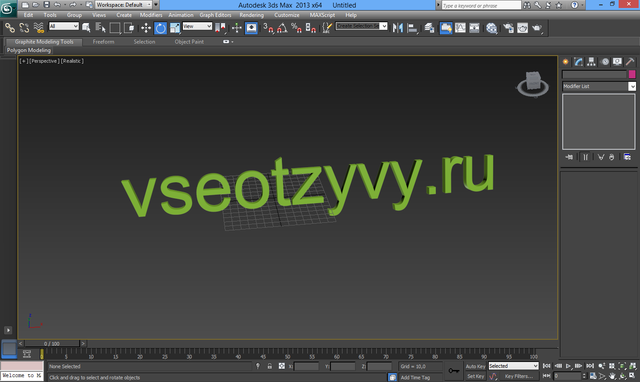Open the Create Selection Set dropdown

(x=362, y=26)
